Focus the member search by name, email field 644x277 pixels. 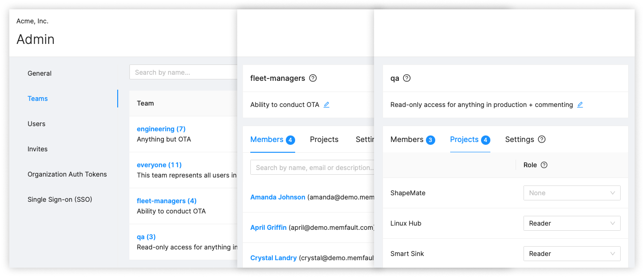tap(313, 168)
